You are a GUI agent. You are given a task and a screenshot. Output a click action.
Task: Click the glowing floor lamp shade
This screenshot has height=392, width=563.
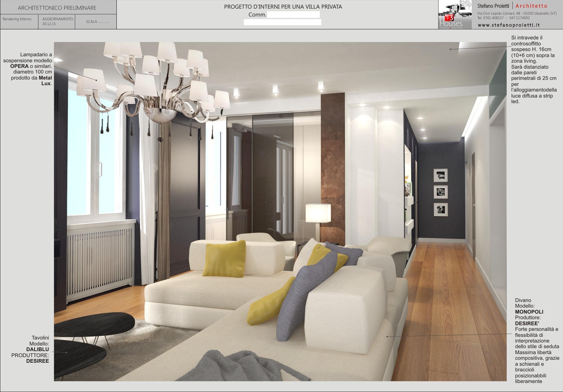click(318, 213)
